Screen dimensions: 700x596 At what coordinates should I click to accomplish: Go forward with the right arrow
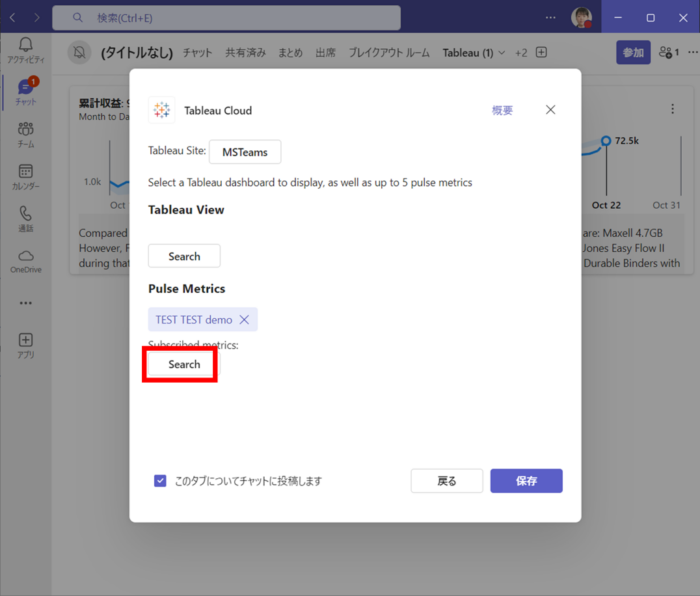coord(37,18)
